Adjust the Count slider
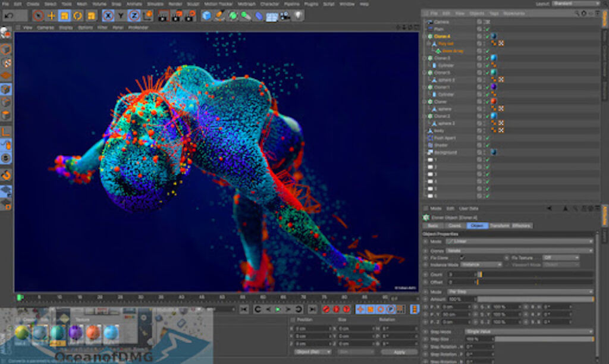609x364 pixels. point(535,274)
